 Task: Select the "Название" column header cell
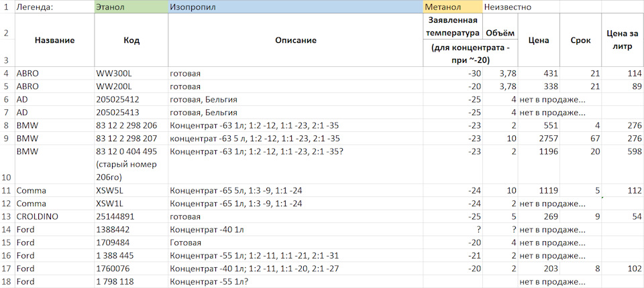54,40
